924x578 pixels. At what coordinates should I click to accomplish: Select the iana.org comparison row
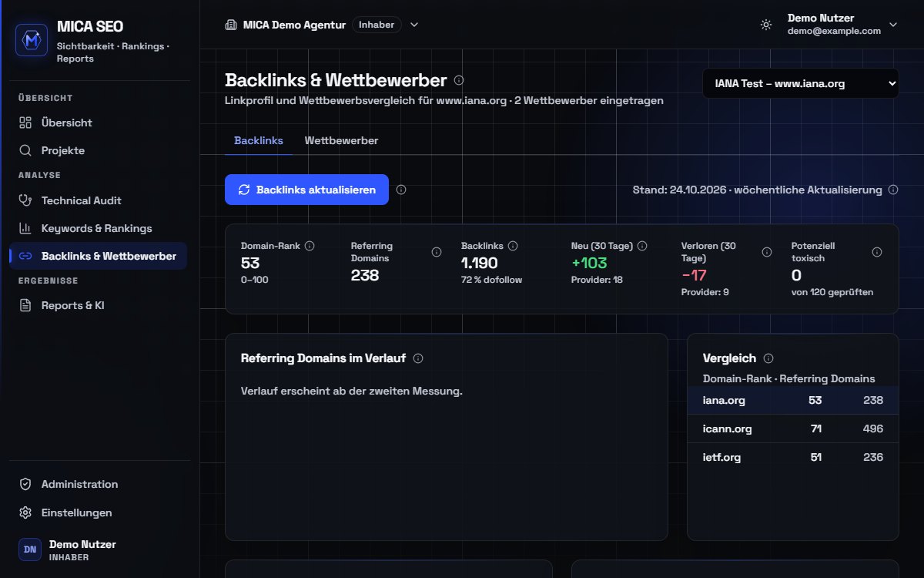click(x=793, y=400)
